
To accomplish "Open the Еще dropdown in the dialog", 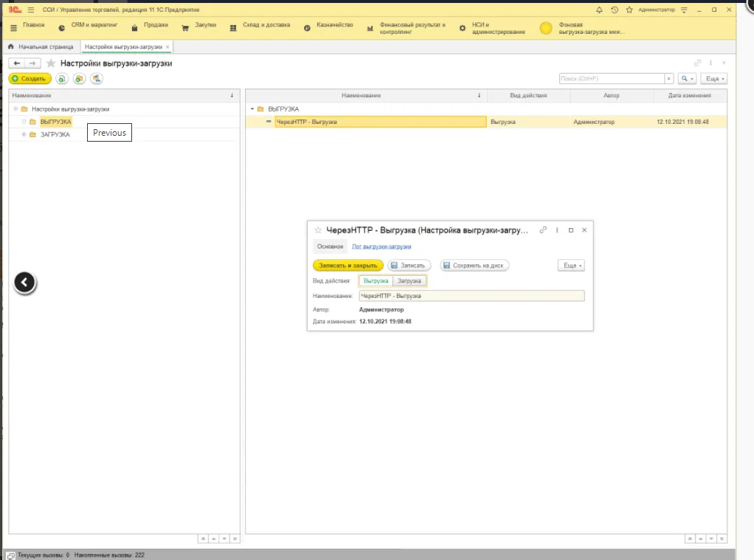I will tap(570, 266).
